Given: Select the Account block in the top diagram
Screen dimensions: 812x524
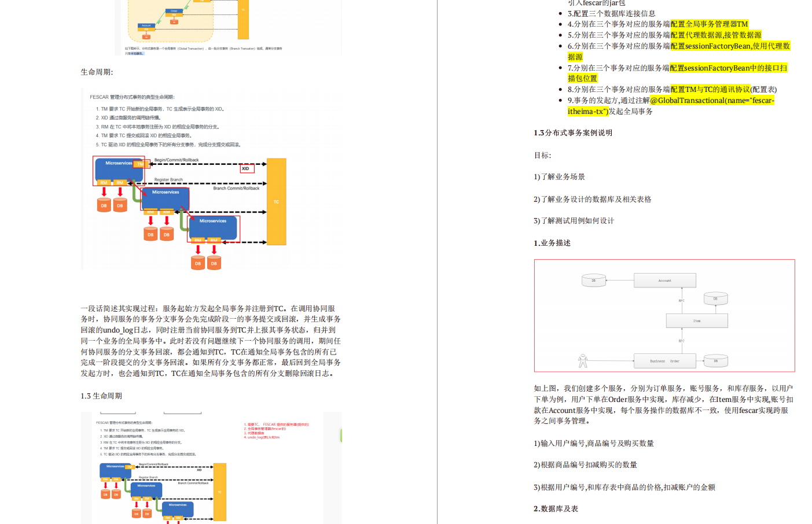Looking at the screenshot, I should tap(146, 25).
